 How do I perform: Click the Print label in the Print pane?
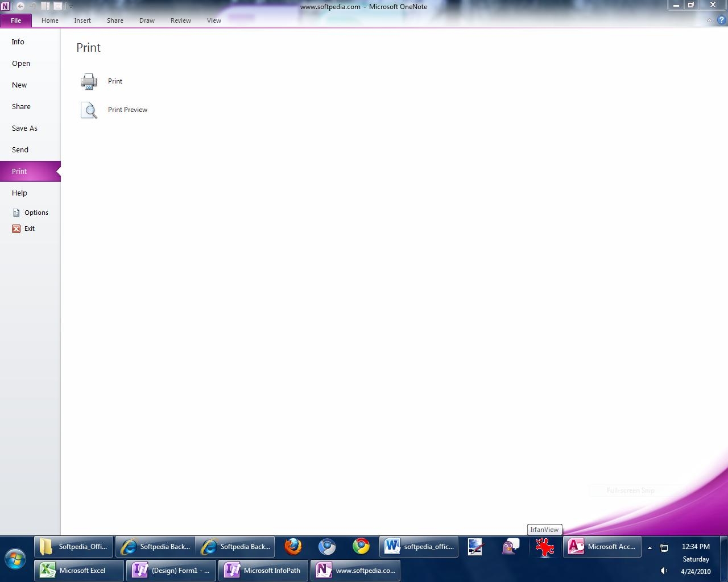coord(115,81)
